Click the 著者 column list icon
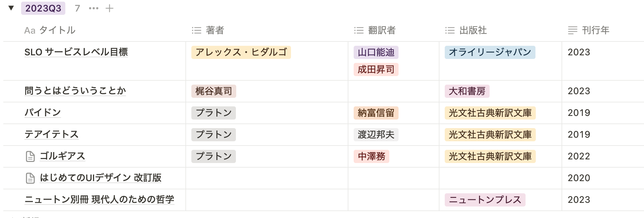This screenshot has width=644, height=218. (197, 31)
